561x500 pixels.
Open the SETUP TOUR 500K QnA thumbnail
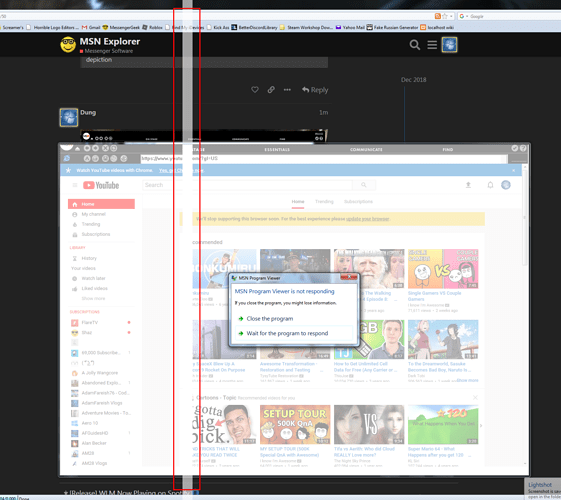click(x=295, y=425)
